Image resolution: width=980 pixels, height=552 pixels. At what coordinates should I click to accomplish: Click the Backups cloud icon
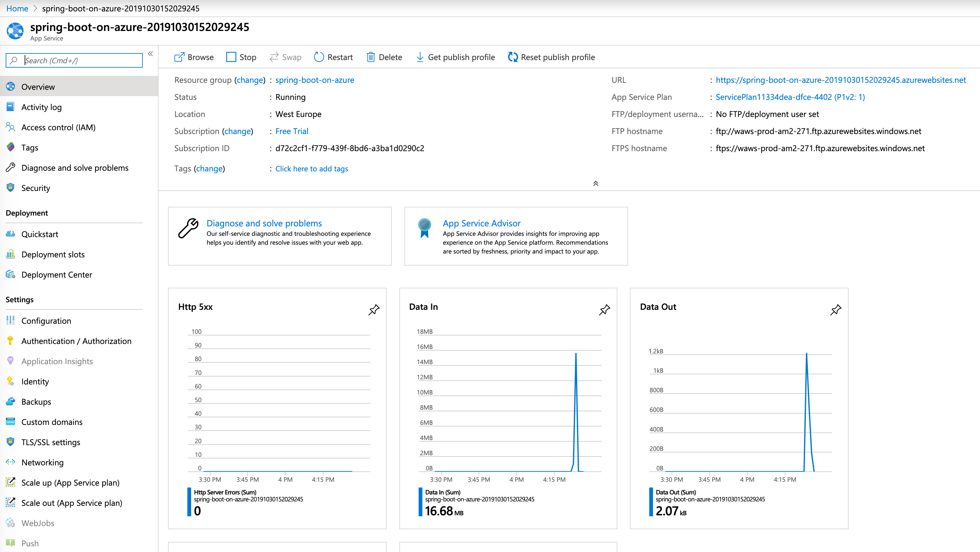[x=11, y=401]
